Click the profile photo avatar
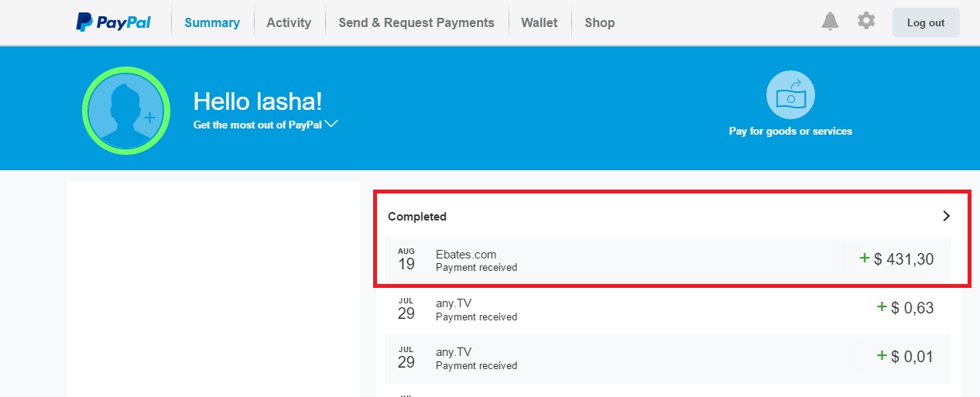This screenshot has height=397, width=980. click(x=126, y=111)
